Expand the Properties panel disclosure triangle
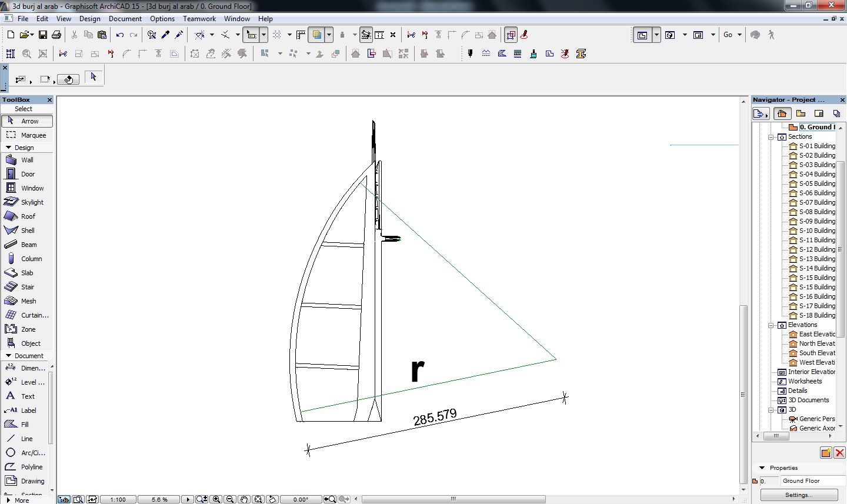This screenshot has width=847, height=504. point(762,468)
